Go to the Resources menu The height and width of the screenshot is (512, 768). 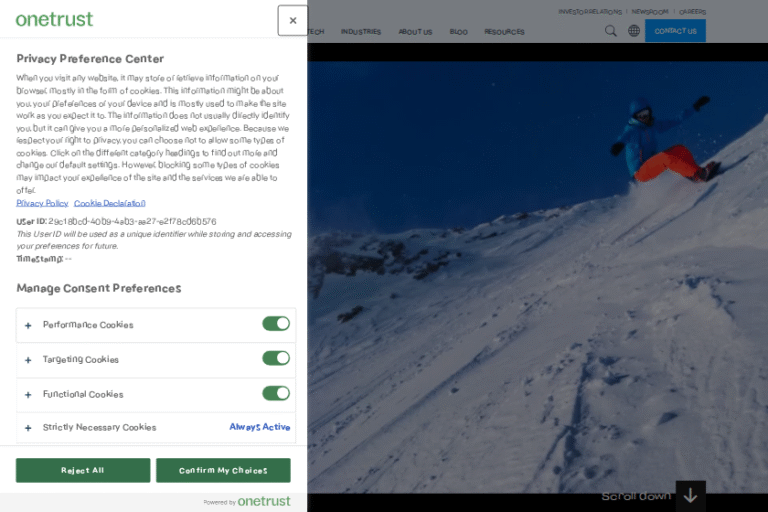pos(504,32)
